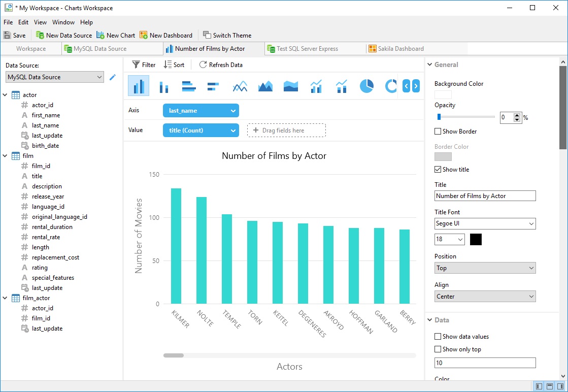Open the Align dropdown set to Center

[485, 297]
